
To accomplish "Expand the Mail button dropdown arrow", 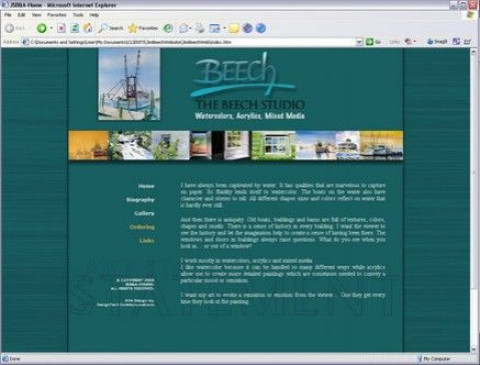I will click(x=190, y=28).
